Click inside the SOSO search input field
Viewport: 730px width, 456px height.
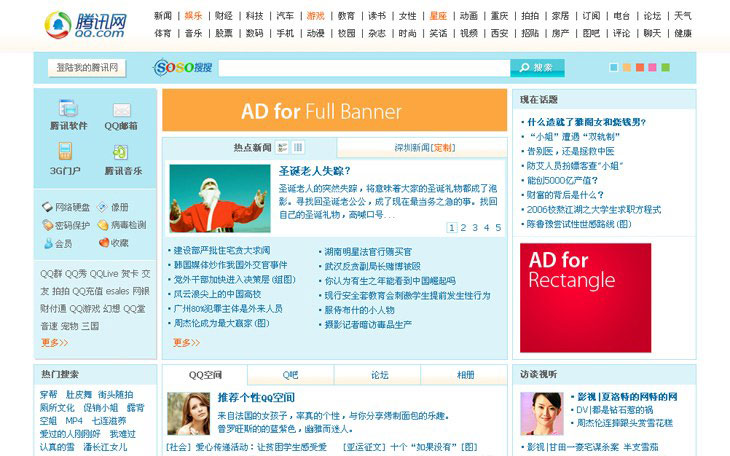(x=364, y=68)
